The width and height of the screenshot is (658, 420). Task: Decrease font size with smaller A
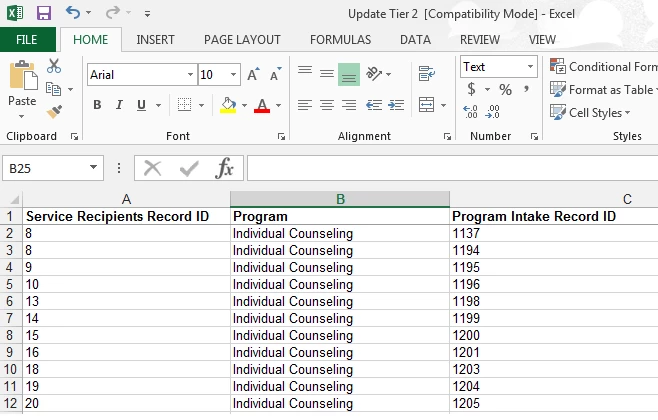(x=276, y=75)
